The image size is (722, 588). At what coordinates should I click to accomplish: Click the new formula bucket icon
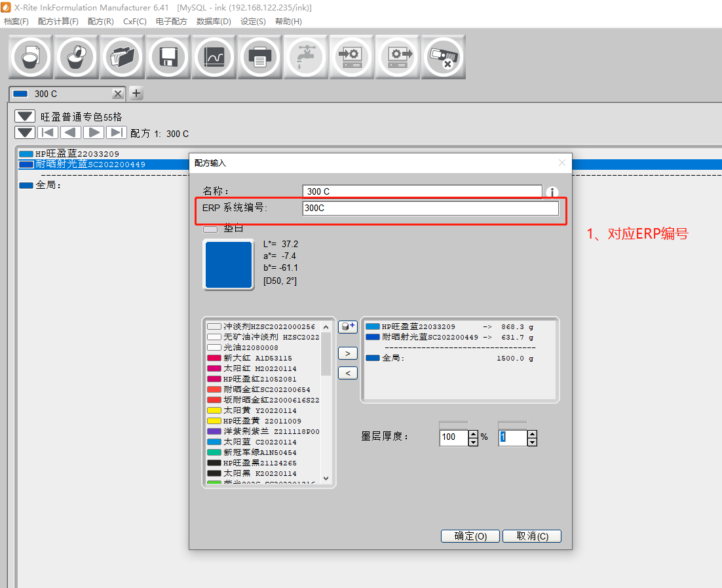coord(31,57)
